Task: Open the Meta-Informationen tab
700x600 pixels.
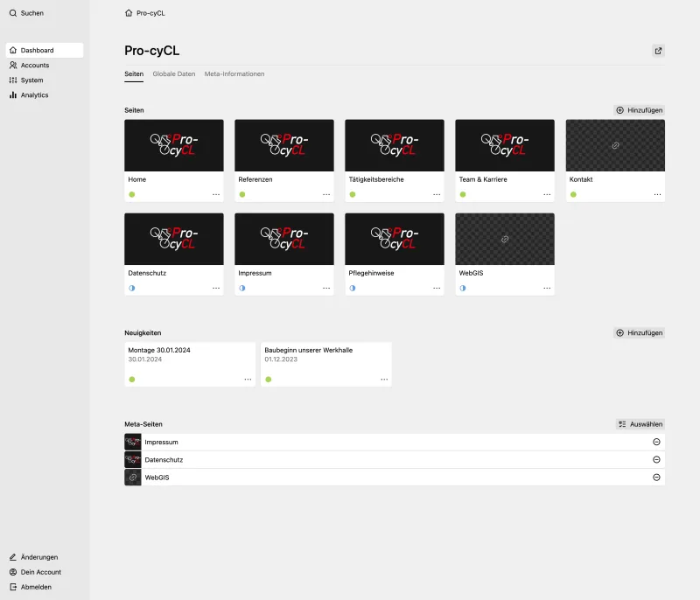Action: tap(234, 74)
